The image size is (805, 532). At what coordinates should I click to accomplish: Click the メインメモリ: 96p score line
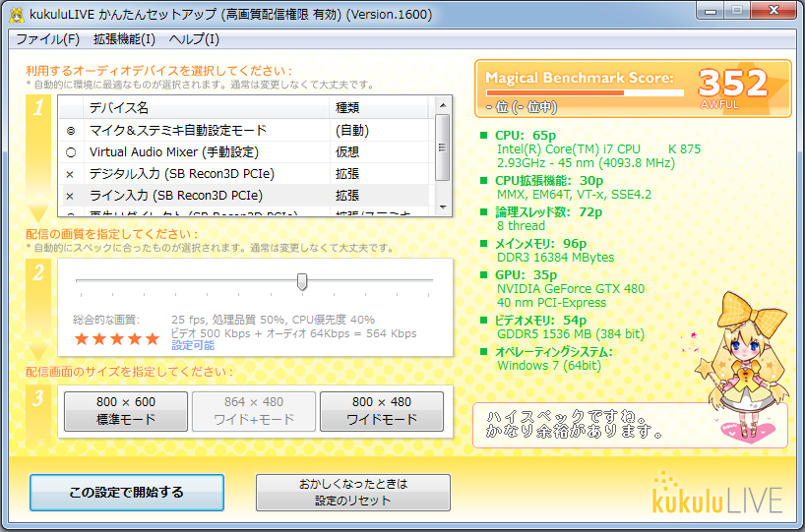click(540, 244)
